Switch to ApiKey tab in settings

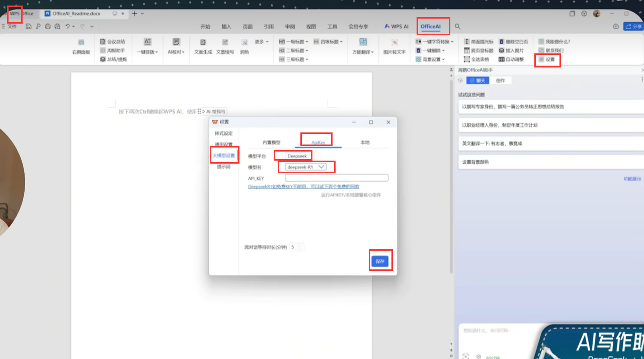click(318, 142)
